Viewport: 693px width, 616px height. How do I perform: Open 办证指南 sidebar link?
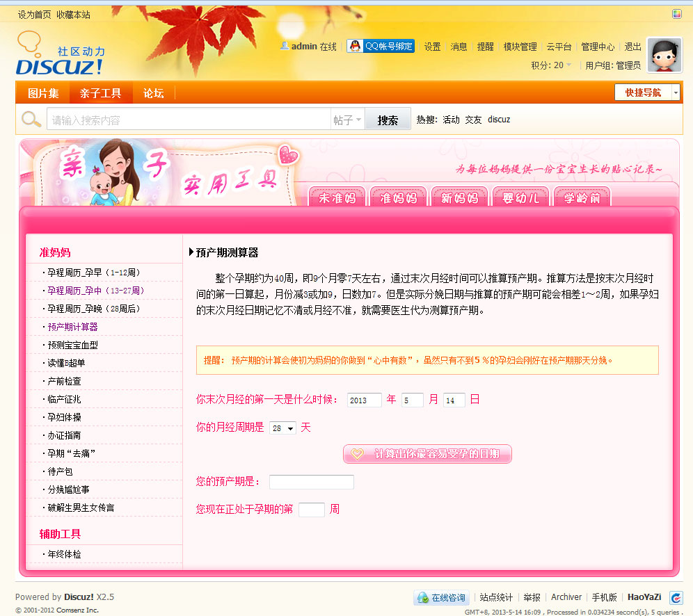[64, 435]
